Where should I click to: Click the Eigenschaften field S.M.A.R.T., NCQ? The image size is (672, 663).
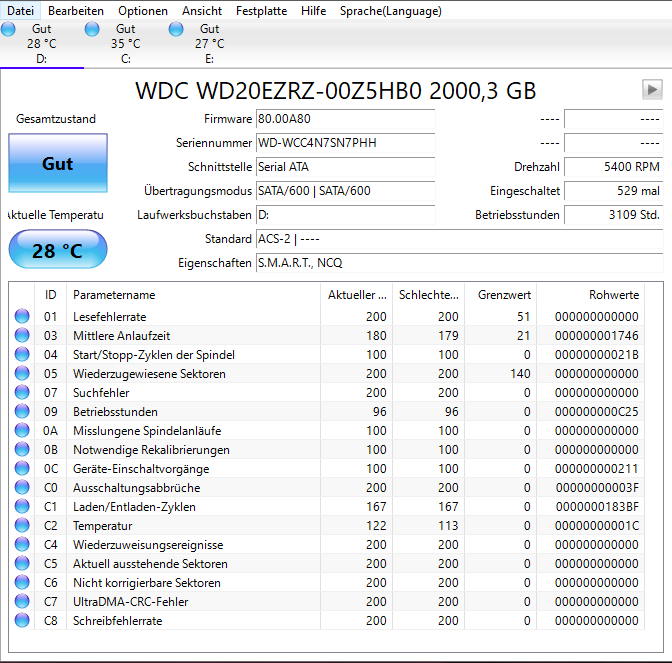pyautogui.click(x=459, y=263)
